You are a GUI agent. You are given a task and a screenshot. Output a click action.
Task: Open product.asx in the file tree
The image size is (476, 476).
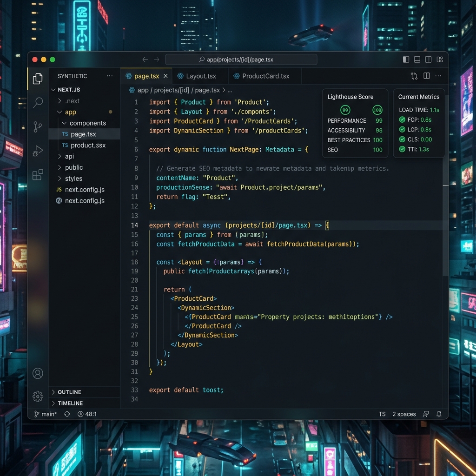tap(85, 145)
